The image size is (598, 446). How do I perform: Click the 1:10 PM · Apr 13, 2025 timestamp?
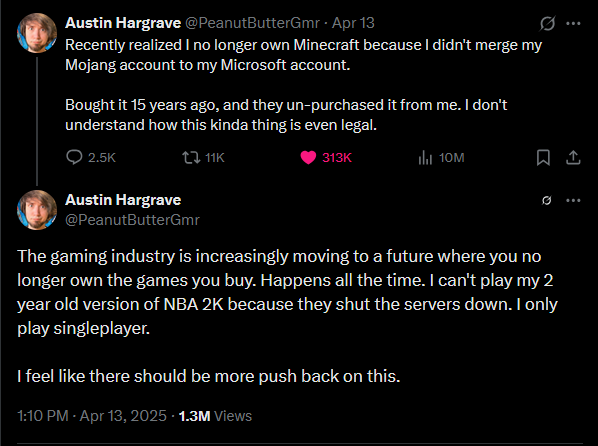[92, 415]
